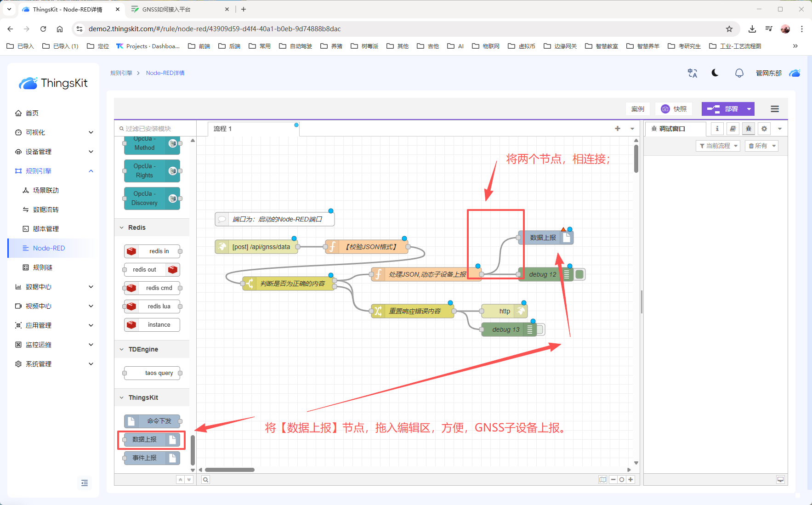Click the add new flow plus icon
The height and width of the screenshot is (505, 812).
coord(617,129)
